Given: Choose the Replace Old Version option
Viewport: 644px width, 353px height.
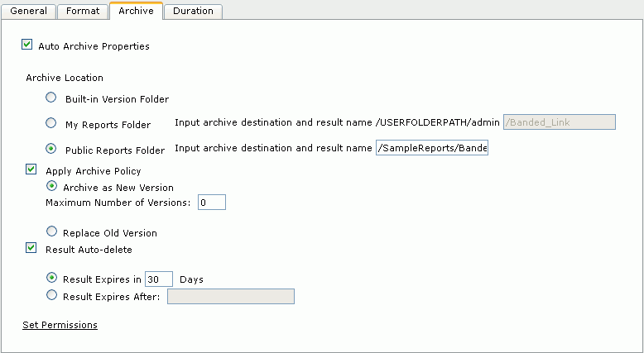Looking at the screenshot, I should (x=51, y=231).
